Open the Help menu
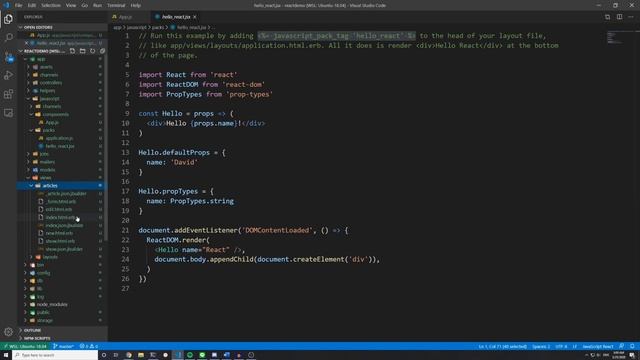 [136, 5]
